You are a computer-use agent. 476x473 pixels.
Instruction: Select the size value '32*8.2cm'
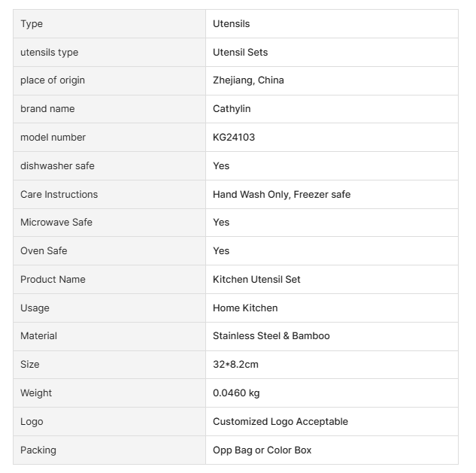(235, 365)
